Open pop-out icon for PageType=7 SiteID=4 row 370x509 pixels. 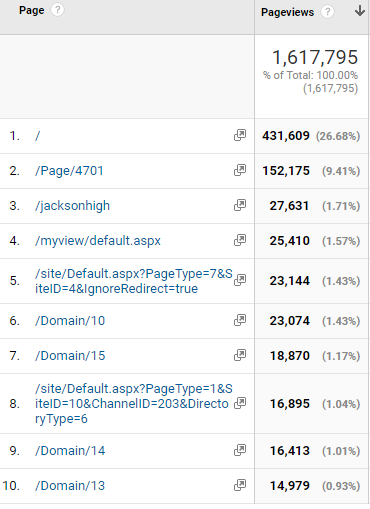click(240, 280)
